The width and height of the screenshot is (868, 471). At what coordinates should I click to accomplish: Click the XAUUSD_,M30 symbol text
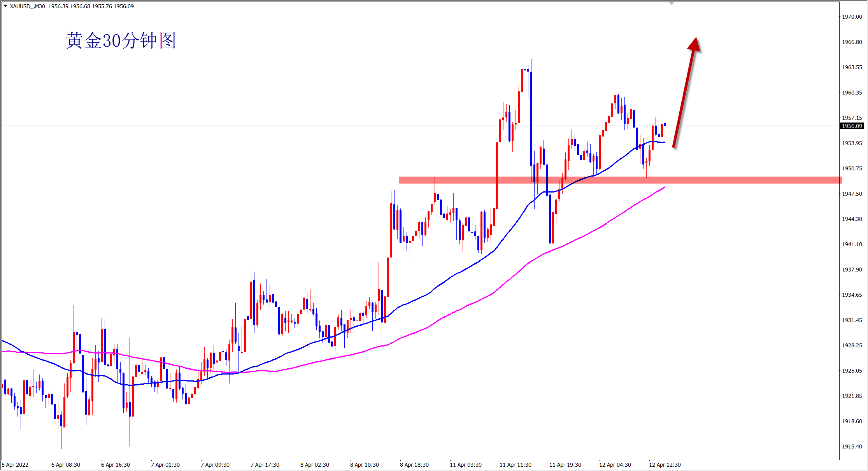tap(27, 6)
